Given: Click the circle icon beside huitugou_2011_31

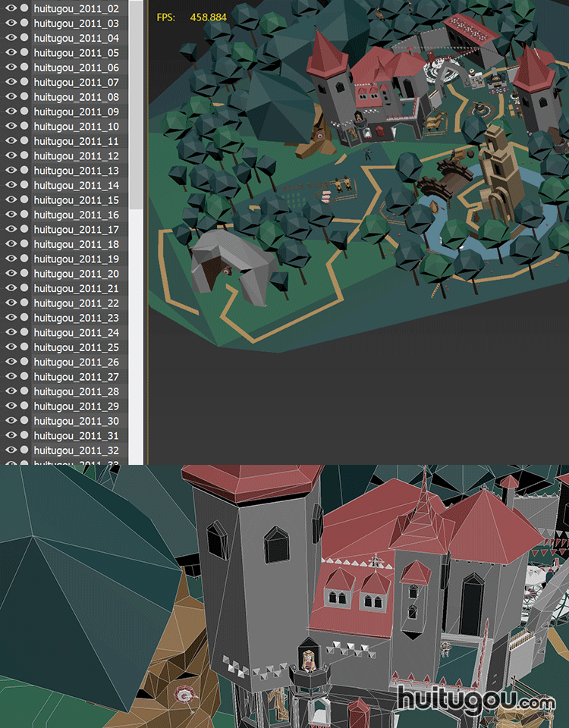Looking at the screenshot, I should 24,435.
